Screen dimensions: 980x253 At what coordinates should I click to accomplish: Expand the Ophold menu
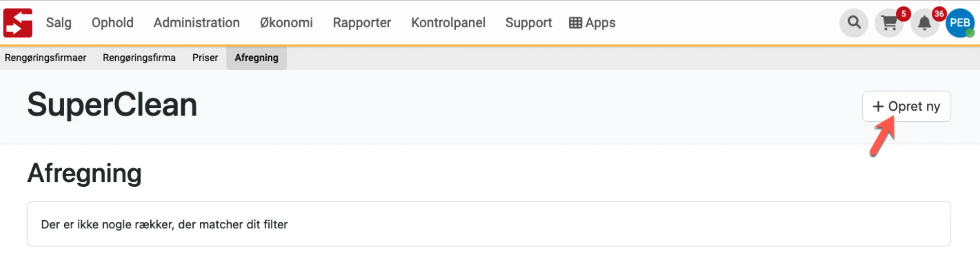point(112,23)
